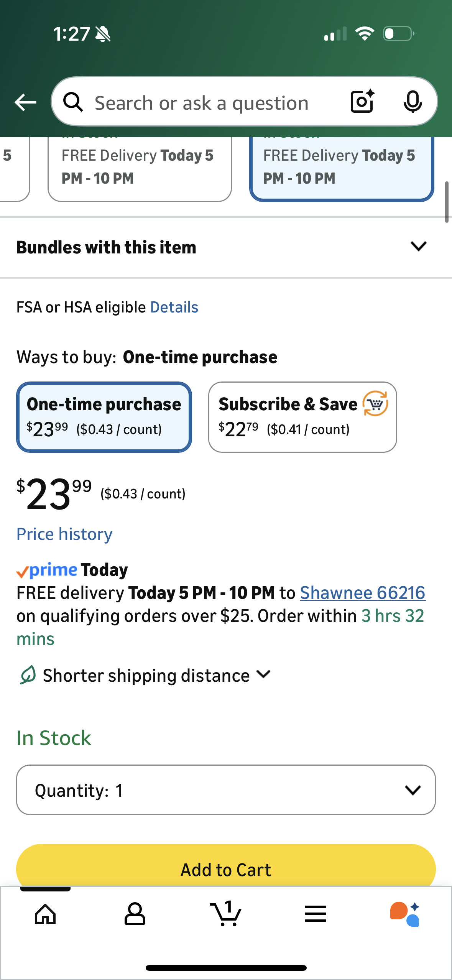This screenshot has height=980, width=452.
Task: Expand Bundles with this item section
Action: tap(418, 247)
